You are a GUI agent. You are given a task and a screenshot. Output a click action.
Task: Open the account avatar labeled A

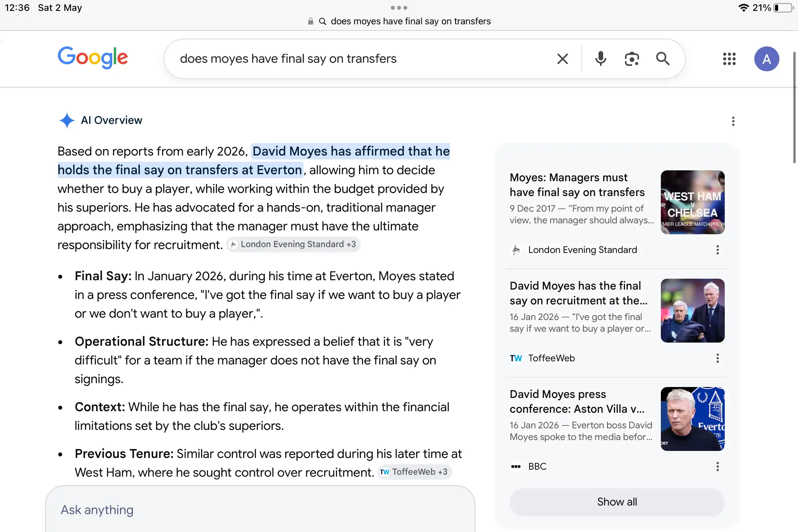coord(766,59)
